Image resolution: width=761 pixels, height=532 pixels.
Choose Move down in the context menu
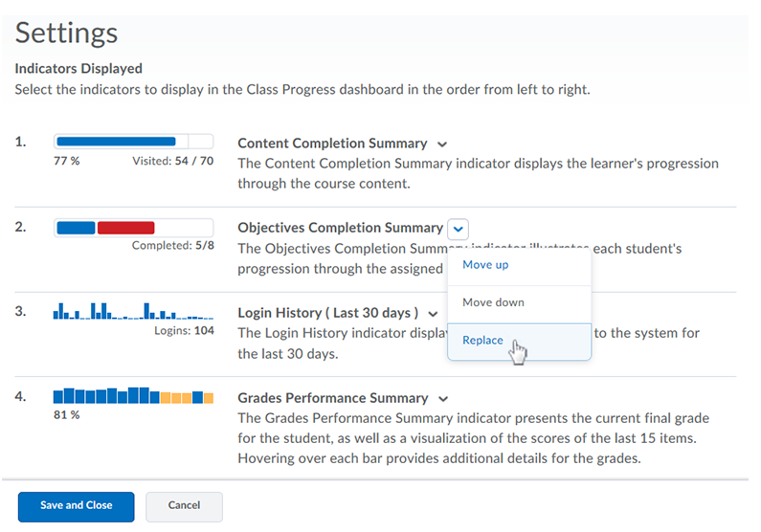click(493, 302)
